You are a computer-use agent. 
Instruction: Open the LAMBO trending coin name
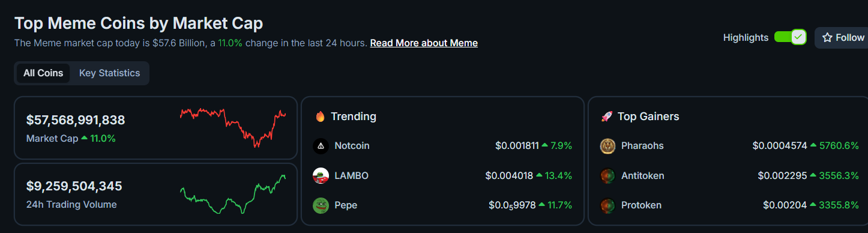point(351,176)
